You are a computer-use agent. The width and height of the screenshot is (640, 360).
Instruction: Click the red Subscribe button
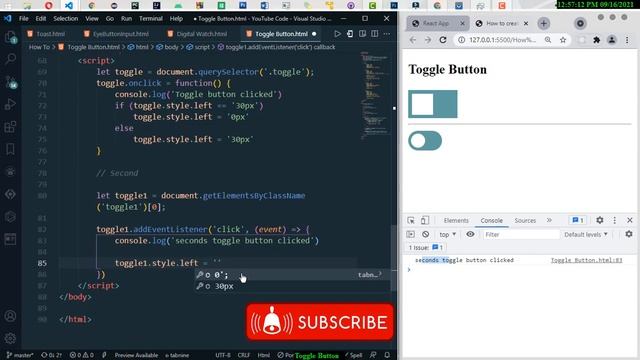point(320,322)
